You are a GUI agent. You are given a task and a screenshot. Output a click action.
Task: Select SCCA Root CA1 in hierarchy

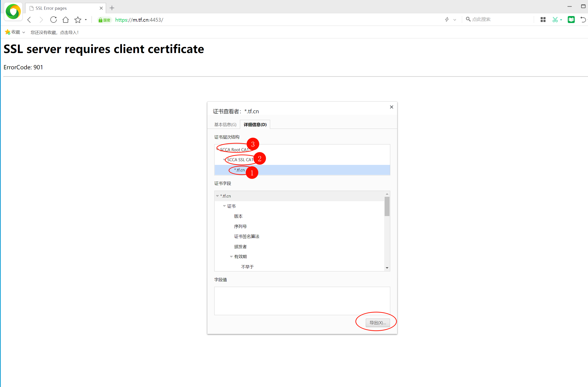[234, 150]
